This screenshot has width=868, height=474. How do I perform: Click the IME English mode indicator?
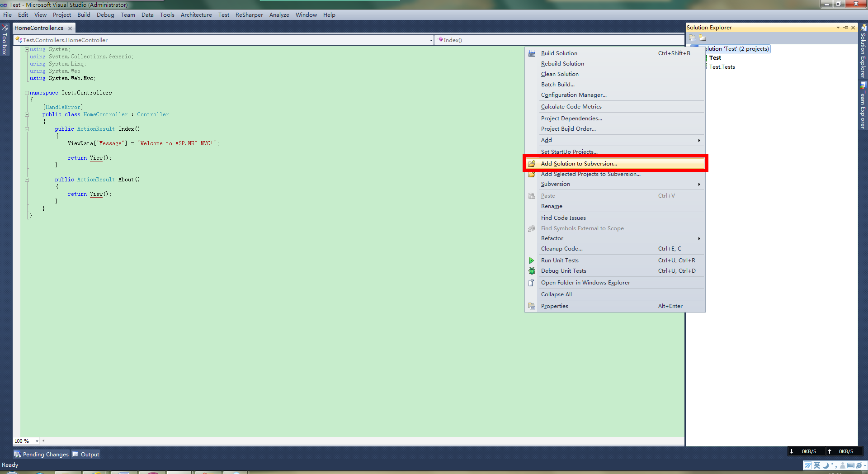click(817, 465)
